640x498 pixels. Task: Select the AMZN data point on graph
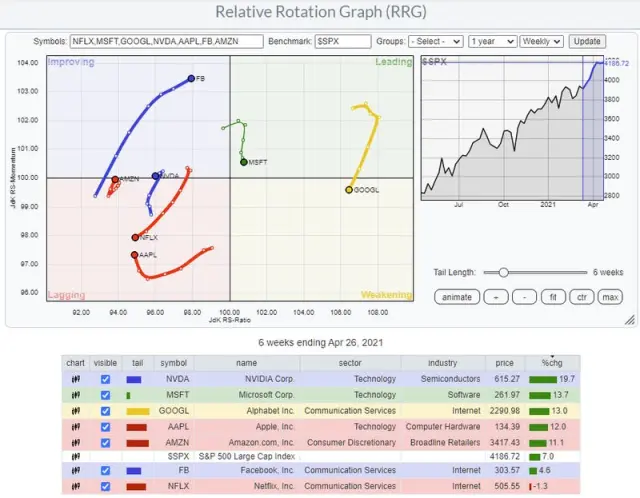pyautogui.click(x=115, y=179)
